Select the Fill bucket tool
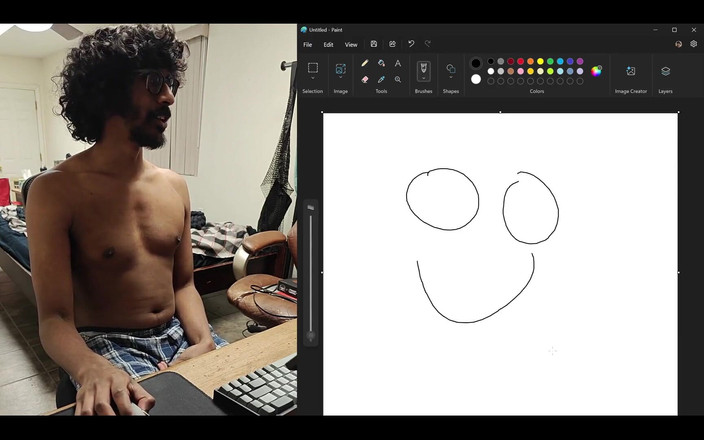This screenshot has width=704, height=440. 381,63
